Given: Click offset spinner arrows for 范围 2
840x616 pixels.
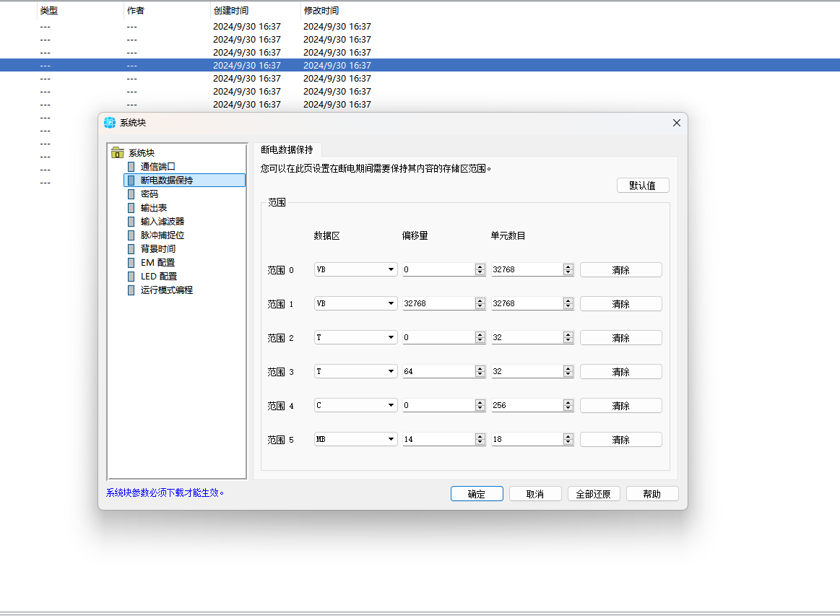Looking at the screenshot, I should pos(480,337).
